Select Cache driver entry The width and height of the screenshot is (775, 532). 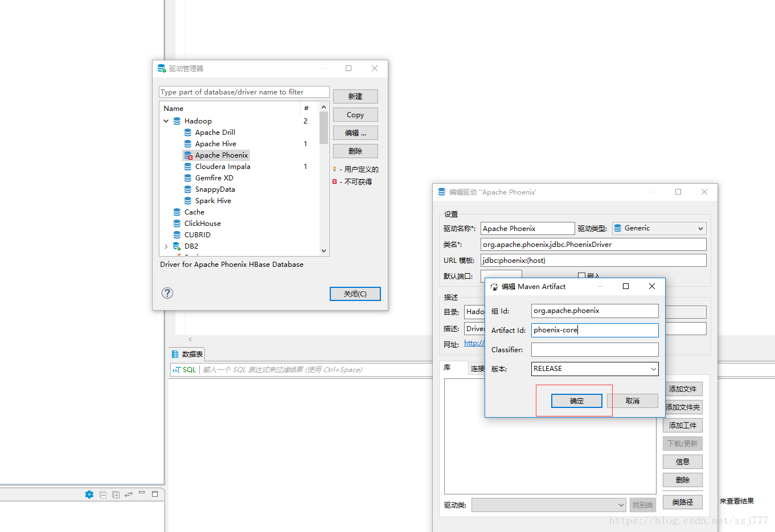(194, 212)
